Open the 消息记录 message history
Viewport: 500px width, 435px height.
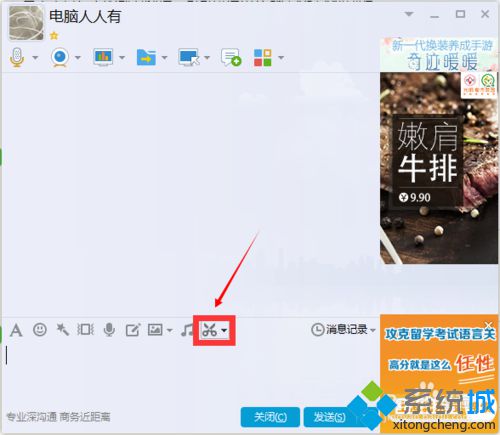click(339, 330)
